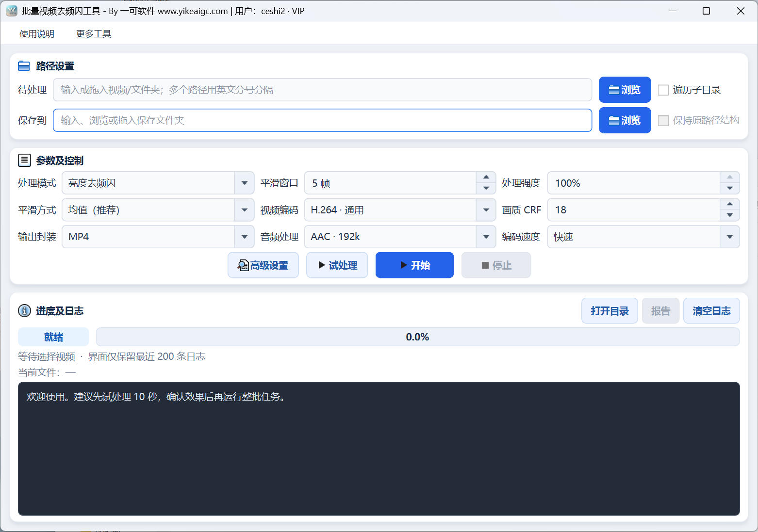Enable the 遍历子目录 checkbox
This screenshot has width=758, height=532.
663,90
